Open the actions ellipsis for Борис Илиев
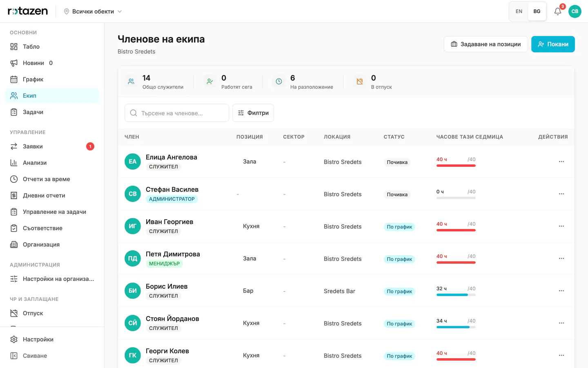This screenshot has width=588, height=368. point(561,291)
